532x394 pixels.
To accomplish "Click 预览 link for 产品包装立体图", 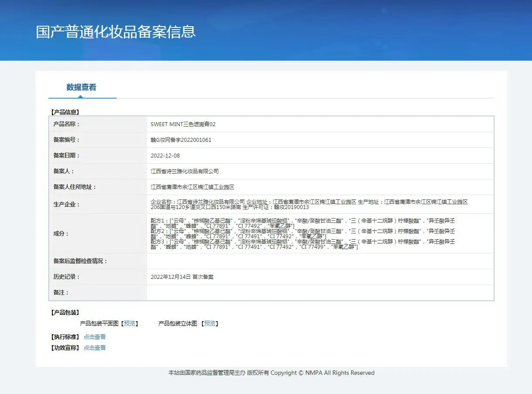I will pos(210,324).
